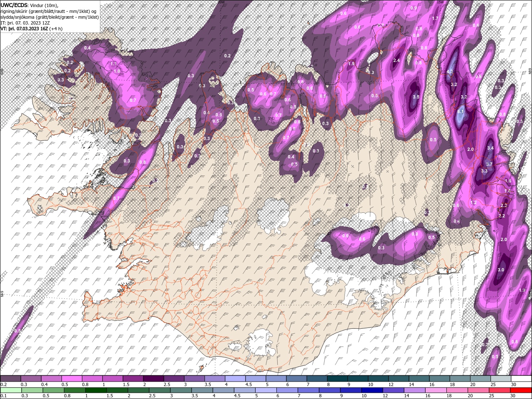Click the Vindur (10m) label in the header
Screen dimensions: 532x399
pos(44,5)
